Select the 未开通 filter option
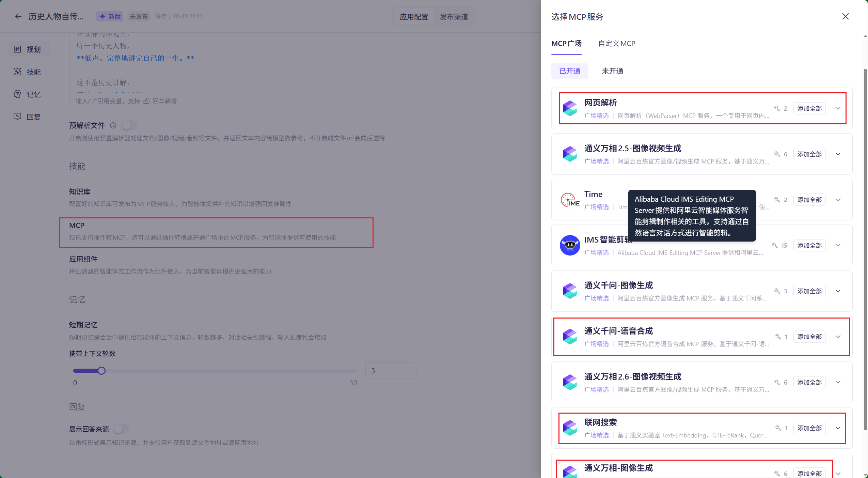The width and height of the screenshot is (868, 478). [612, 71]
